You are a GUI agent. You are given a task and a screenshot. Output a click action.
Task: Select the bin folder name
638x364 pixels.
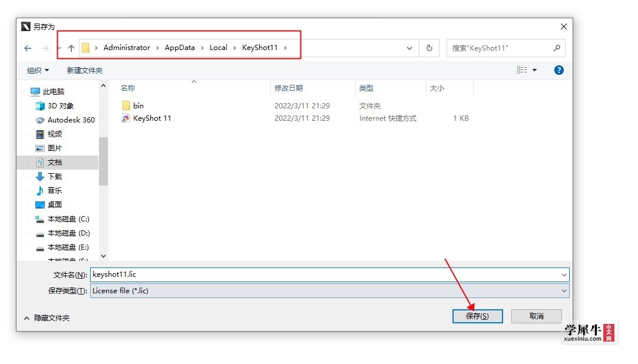click(138, 106)
